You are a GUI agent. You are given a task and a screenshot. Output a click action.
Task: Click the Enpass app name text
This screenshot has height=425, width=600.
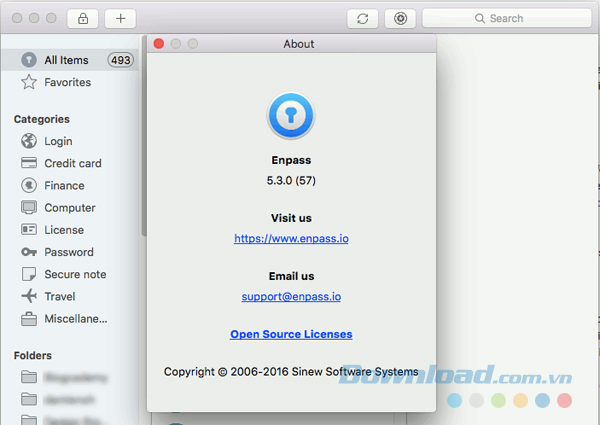tap(291, 160)
